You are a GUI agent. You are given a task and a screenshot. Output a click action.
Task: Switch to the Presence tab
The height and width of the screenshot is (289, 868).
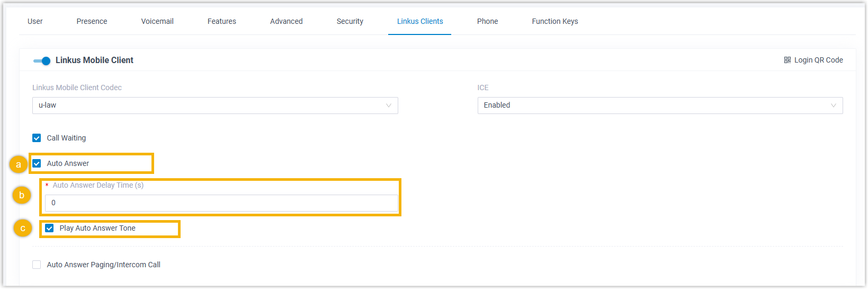point(92,21)
